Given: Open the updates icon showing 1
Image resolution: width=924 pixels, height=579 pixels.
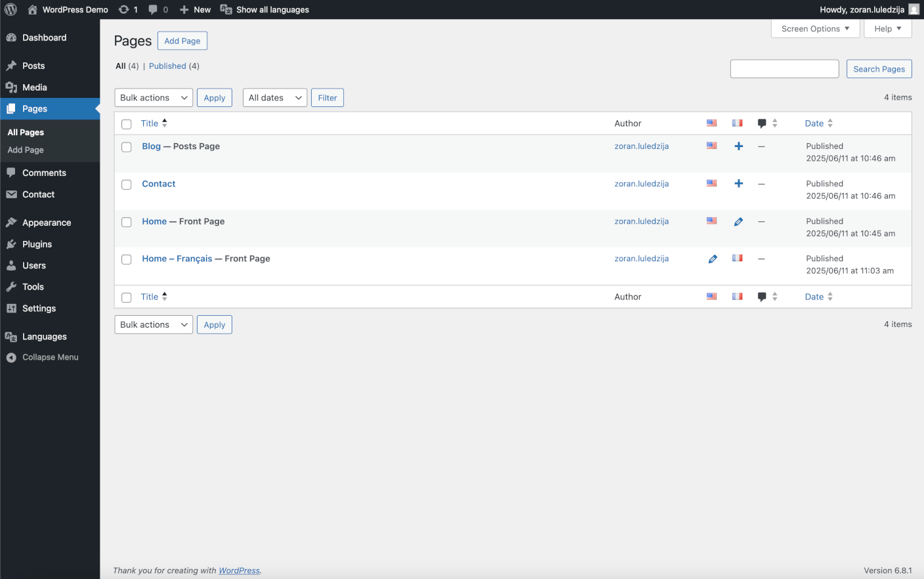Looking at the screenshot, I should (128, 9).
